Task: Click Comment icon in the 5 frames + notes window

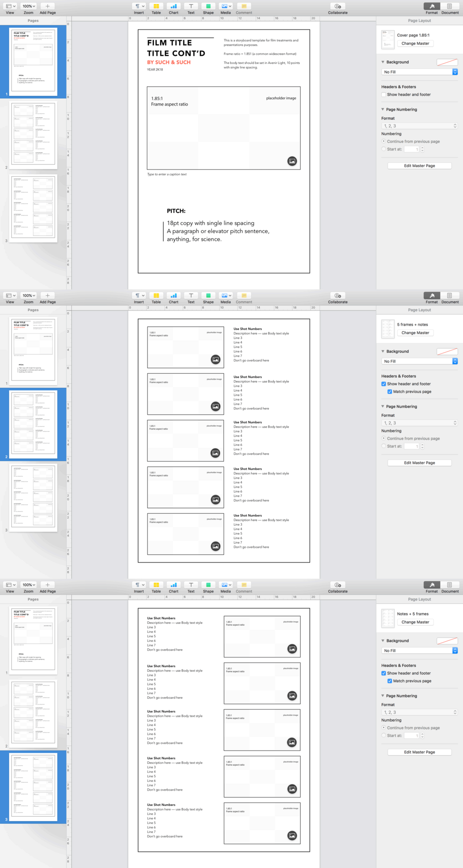Action: (x=244, y=296)
